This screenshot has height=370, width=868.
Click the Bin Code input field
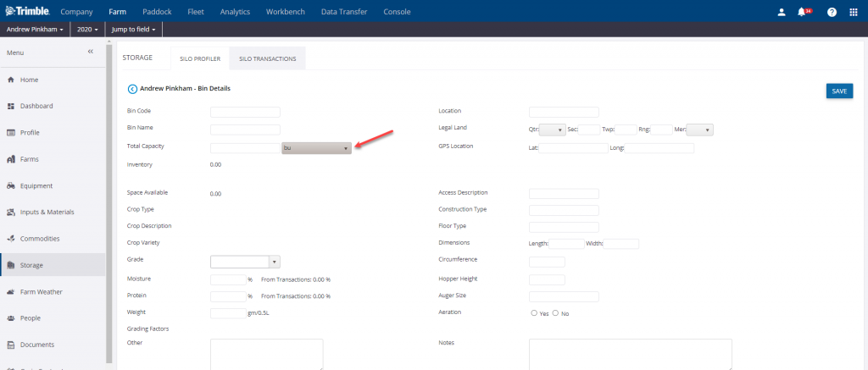tap(245, 113)
